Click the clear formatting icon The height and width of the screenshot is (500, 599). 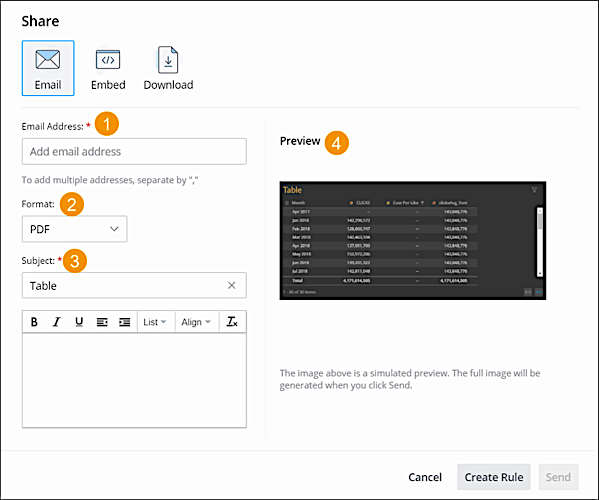232,322
